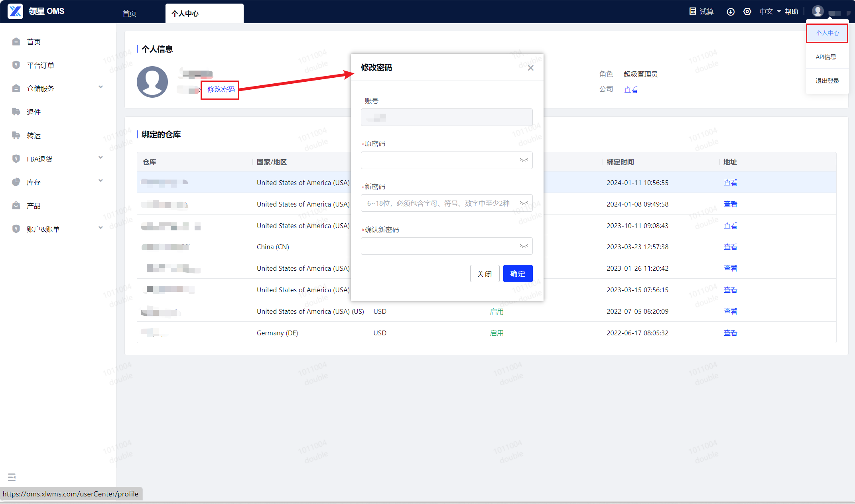Click the Germany (DE) cell

277,333
